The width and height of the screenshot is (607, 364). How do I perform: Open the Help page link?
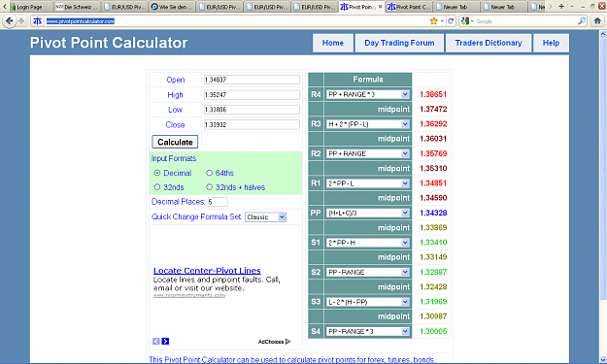click(x=551, y=43)
